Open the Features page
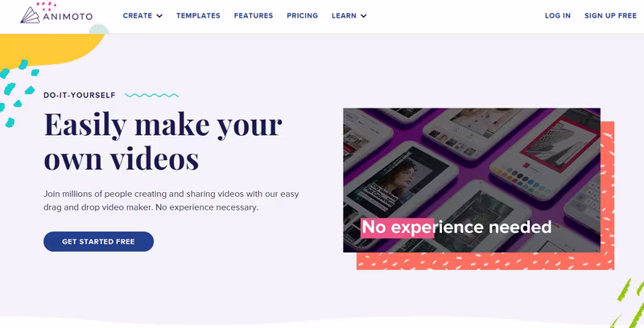 (x=254, y=15)
